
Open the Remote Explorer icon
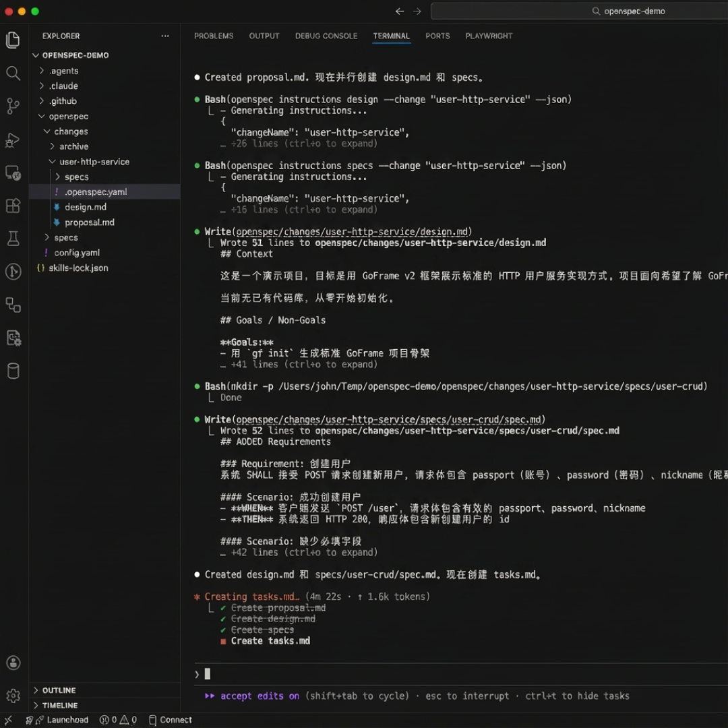13,173
